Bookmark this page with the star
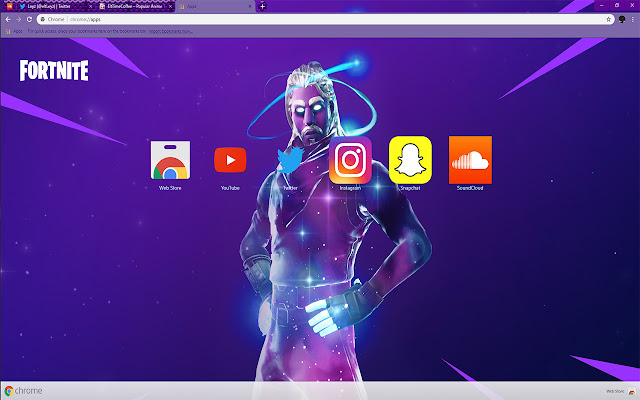640x400 pixels. [608, 19]
